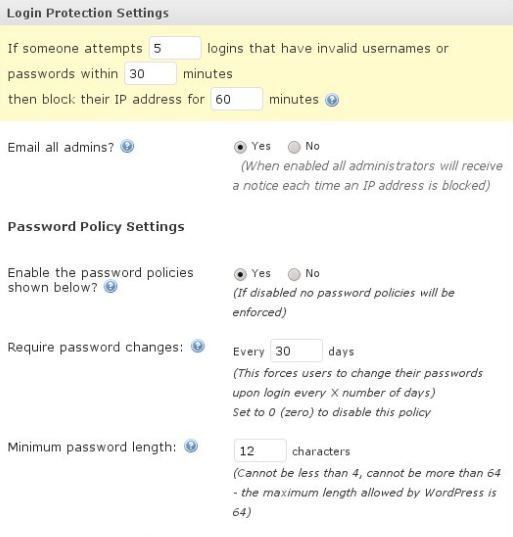513x537 pixels.
Task: Edit the IP block duration field
Action: click(237, 99)
